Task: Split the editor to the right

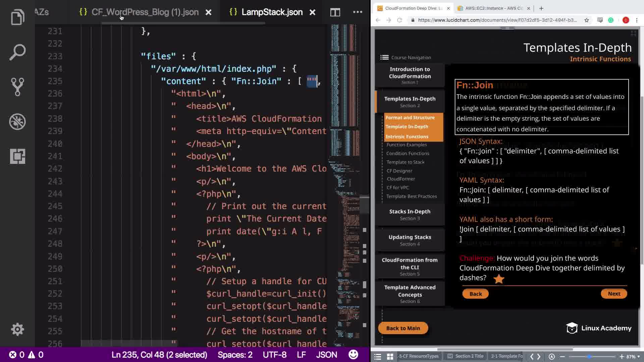Action: (335, 12)
